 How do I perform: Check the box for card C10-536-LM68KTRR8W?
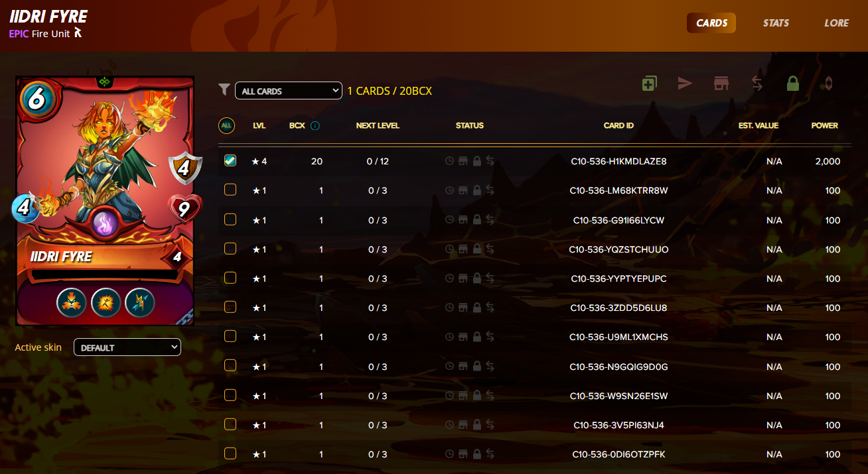230,190
